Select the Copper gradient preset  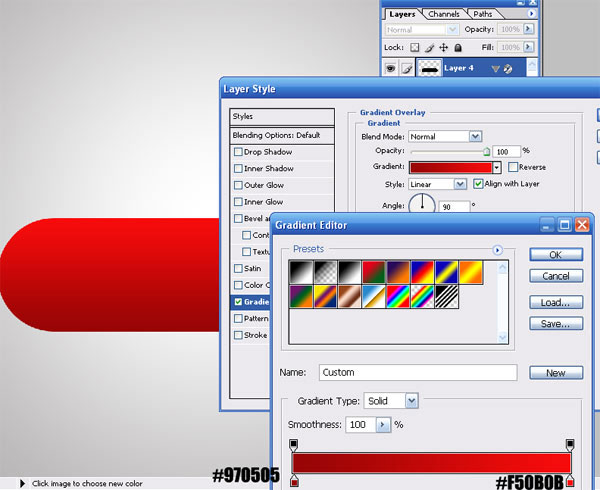pyautogui.click(x=349, y=296)
